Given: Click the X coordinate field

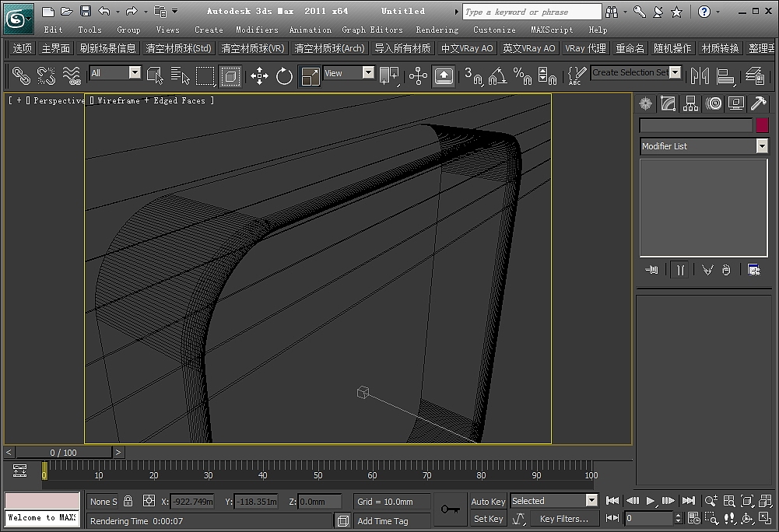Looking at the screenshot, I should pyautogui.click(x=192, y=502).
